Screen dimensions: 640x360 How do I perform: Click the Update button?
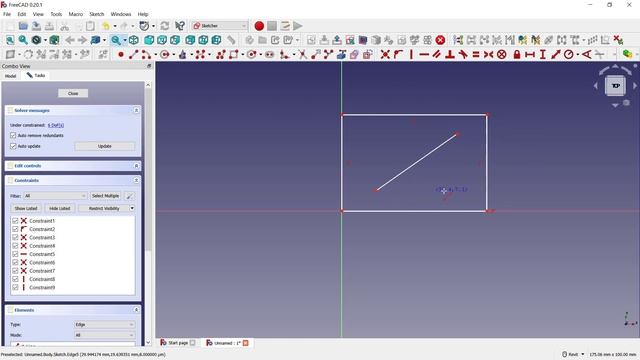[x=104, y=146]
